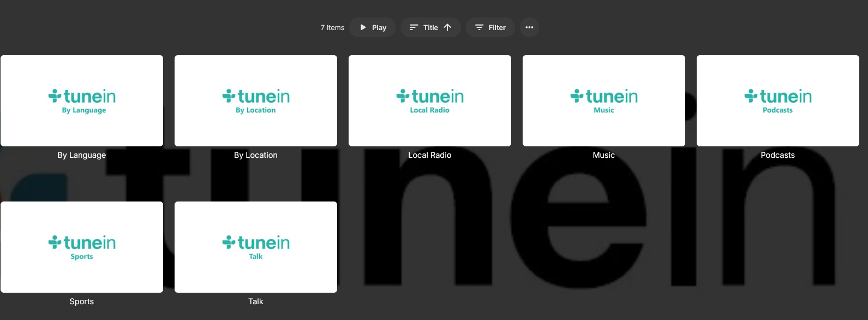Open the Filter options

(x=490, y=27)
